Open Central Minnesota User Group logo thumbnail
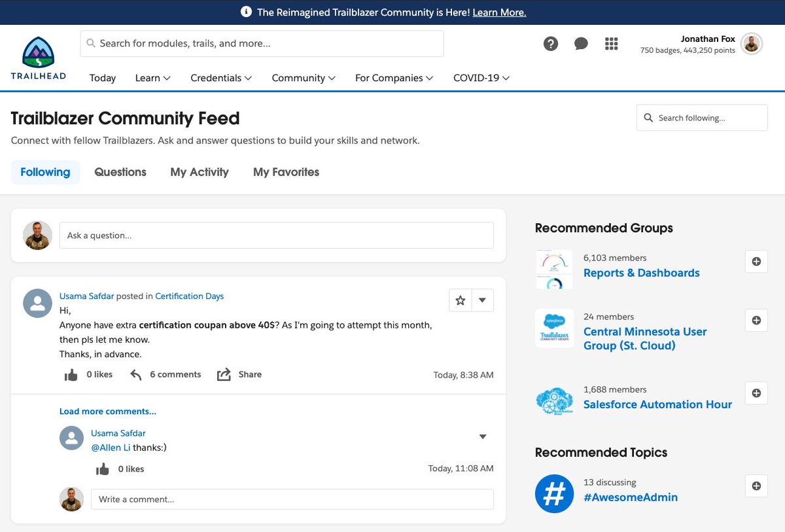785x532 pixels. coord(554,328)
